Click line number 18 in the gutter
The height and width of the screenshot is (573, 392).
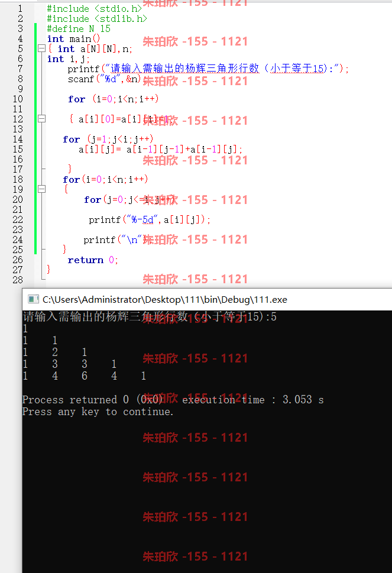pyautogui.click(x=18, y=179)
